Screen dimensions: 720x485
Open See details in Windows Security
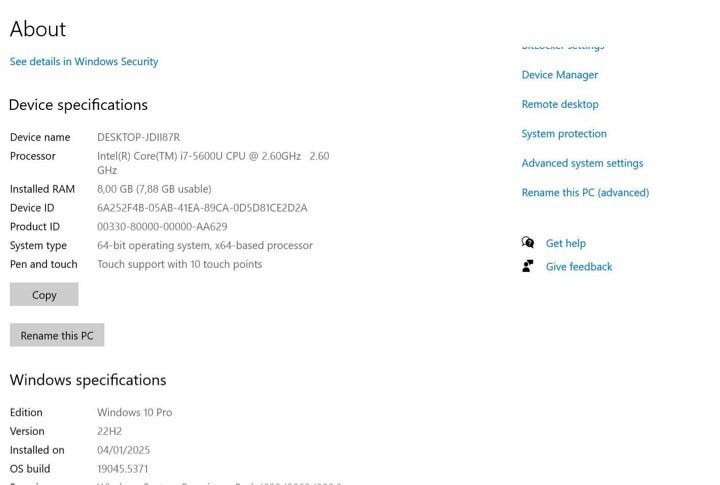click(x=84, y=61)
